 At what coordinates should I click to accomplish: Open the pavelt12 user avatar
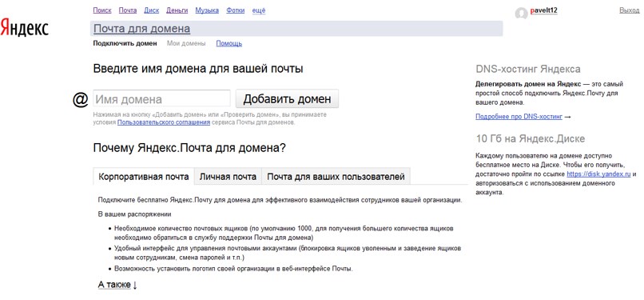[x=521, y=13]
